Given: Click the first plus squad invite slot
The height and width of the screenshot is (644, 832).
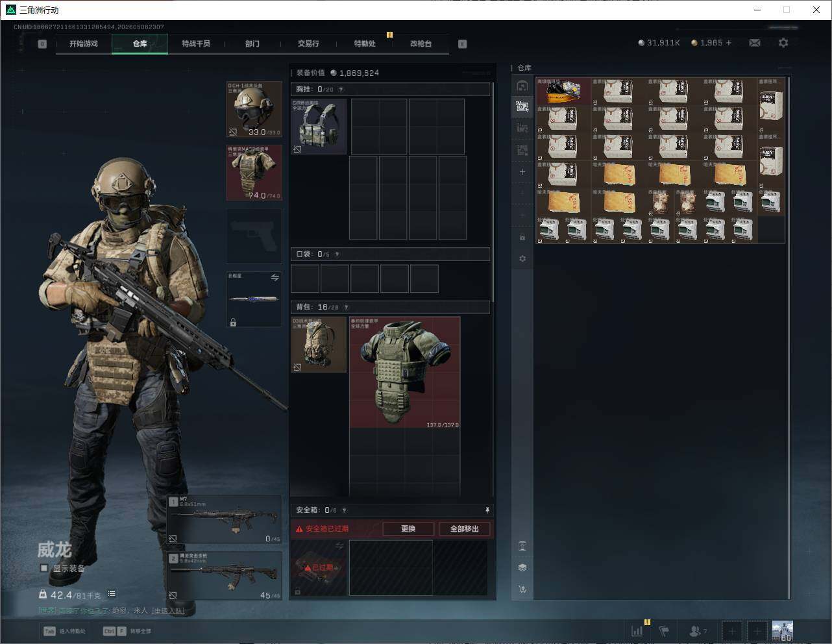Looking at the screenshot, I should pyautogui.click(x=731, y=630).
